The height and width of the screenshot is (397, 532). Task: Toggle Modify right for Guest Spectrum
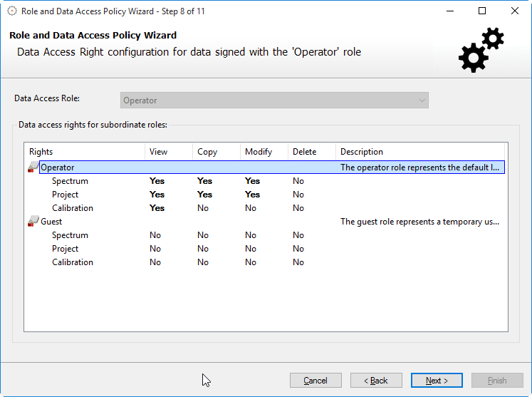point(251,235)
